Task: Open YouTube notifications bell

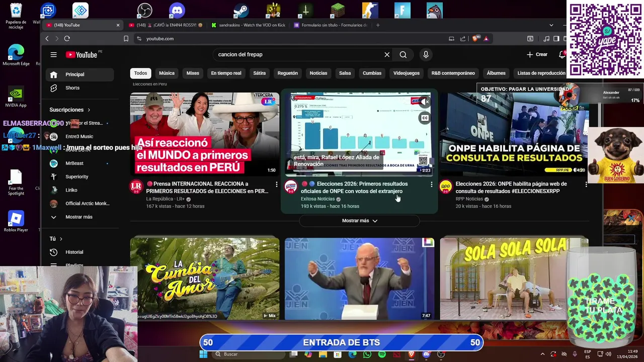Action: pos(562,54)
